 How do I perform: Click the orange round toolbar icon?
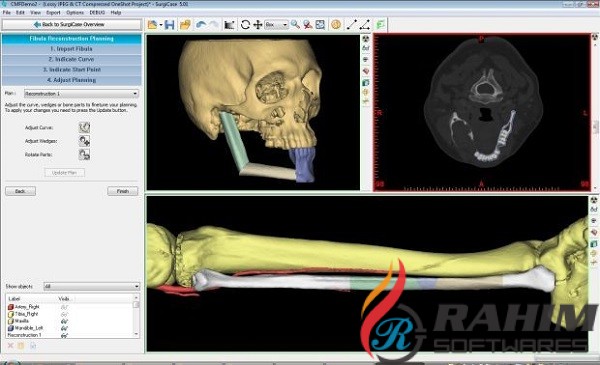[336, 25]
